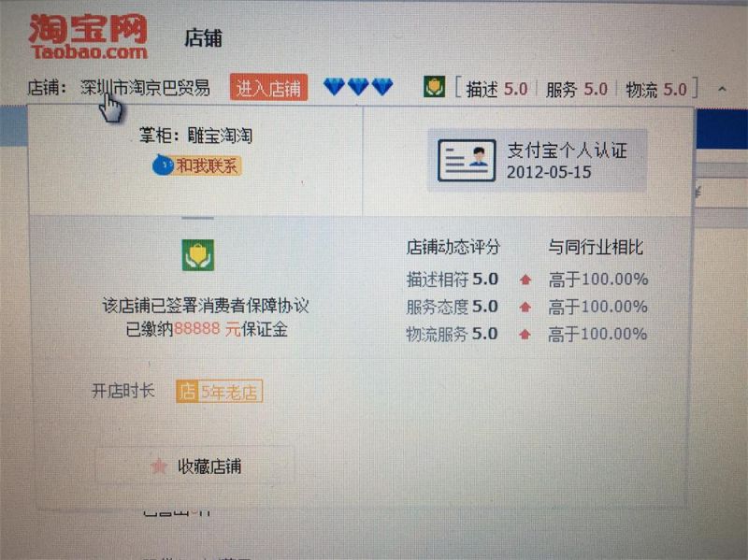Screen dimensions: 748x560
Task: Click 该店铺已签署消费者保障协议 text
Action: (x=206, y=306)
